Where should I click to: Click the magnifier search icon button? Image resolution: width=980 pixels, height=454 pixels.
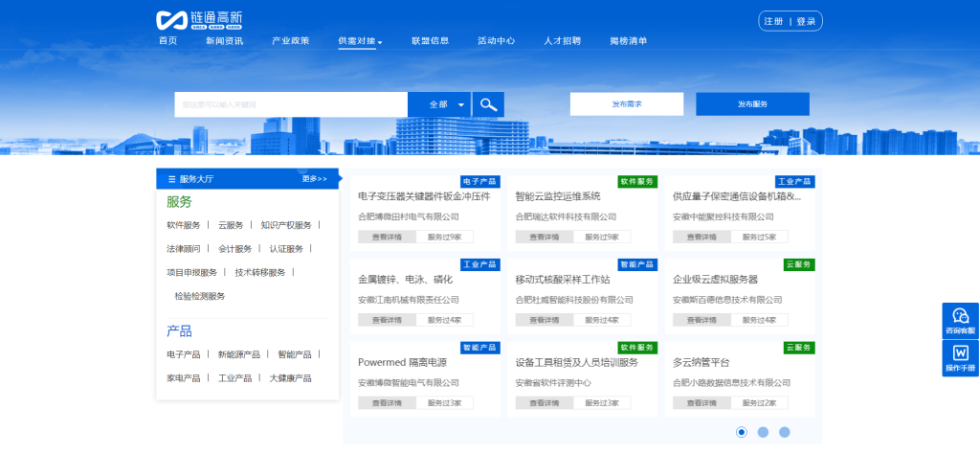tap(488, 104)
